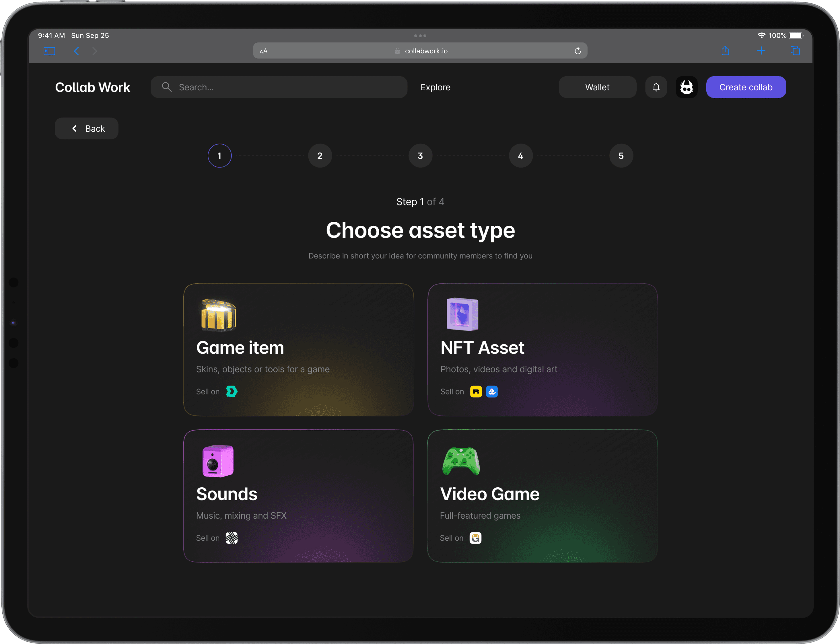Open the Explore menu item
This screenshot has height=644, width=840.
tap(435, 87)
